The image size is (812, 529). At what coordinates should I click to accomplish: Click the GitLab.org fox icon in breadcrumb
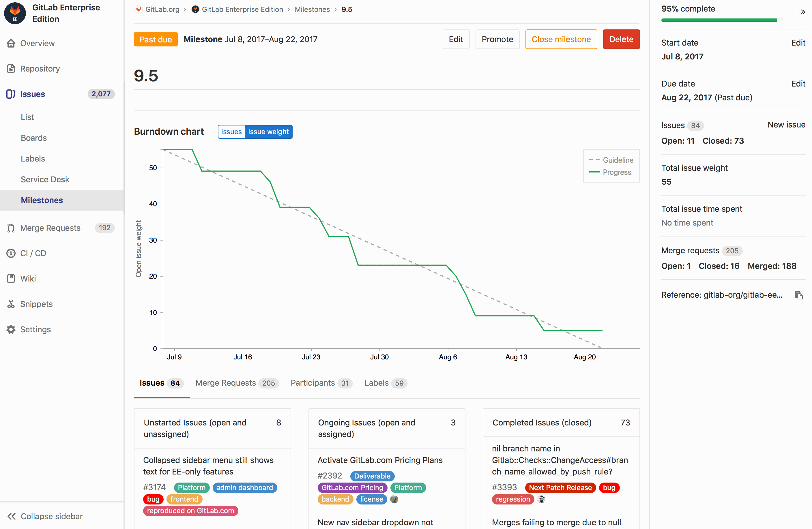pos(139,9)
